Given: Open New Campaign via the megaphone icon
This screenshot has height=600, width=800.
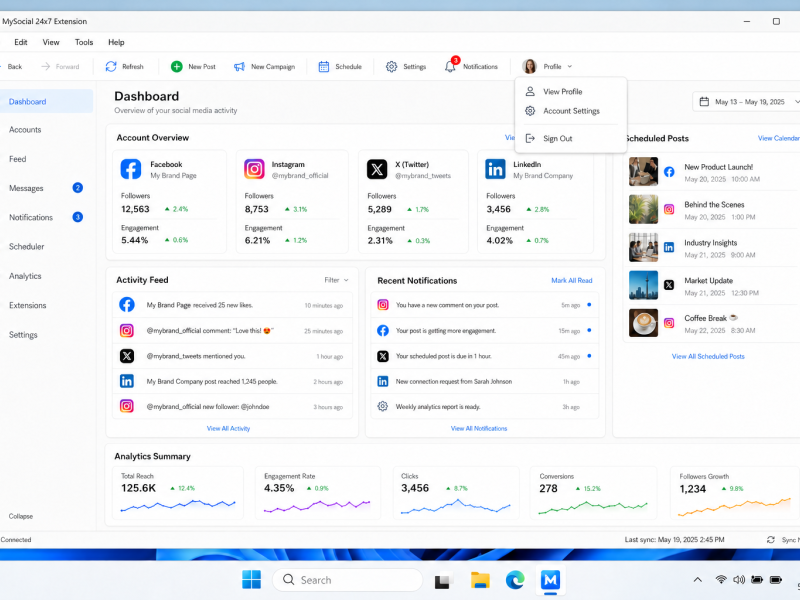Looking at the screenshot, I should (x=239, y=66).
